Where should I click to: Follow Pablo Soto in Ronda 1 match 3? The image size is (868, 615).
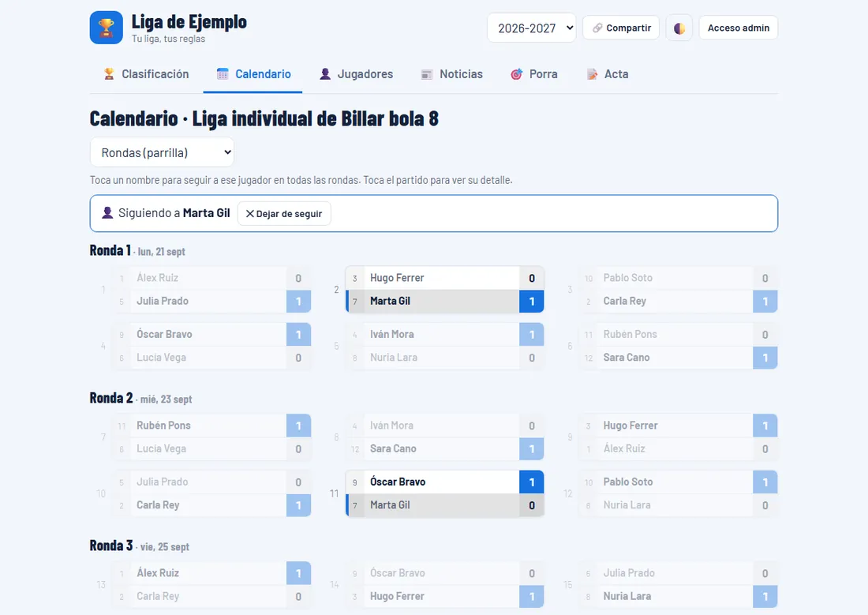pos(628,278)
